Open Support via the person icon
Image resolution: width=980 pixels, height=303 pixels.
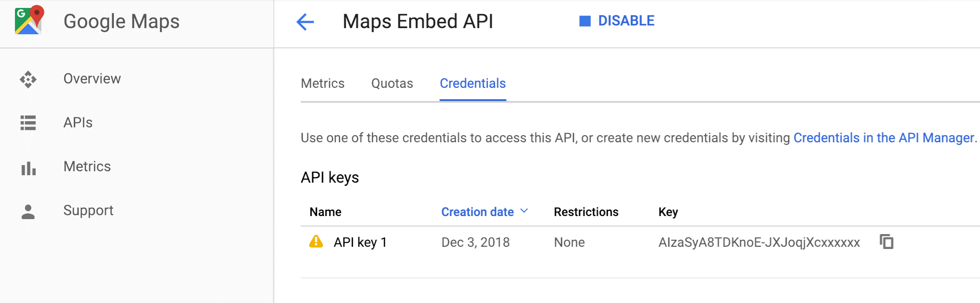point(28,211)
